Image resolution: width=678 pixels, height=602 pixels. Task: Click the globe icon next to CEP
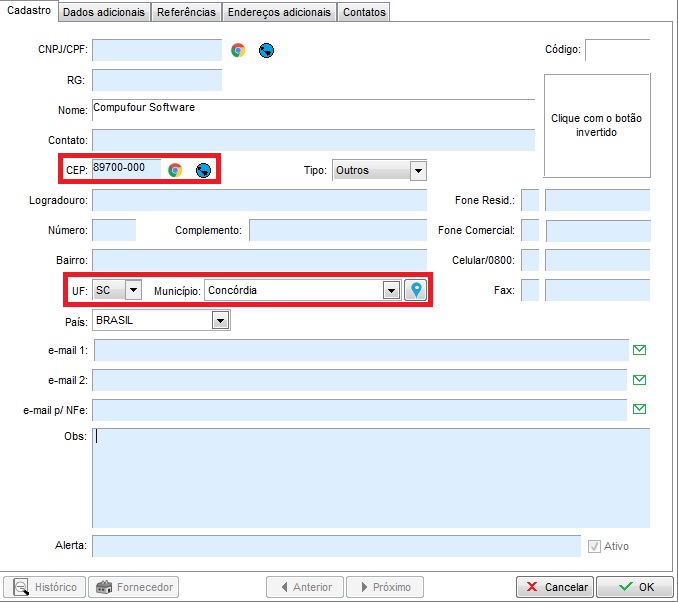coord(203,170)
